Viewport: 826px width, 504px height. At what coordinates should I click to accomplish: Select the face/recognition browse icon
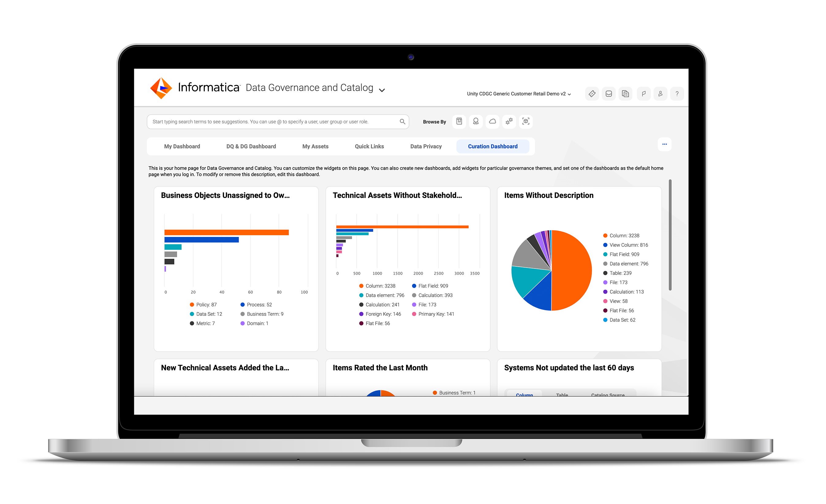coord(526,122)
